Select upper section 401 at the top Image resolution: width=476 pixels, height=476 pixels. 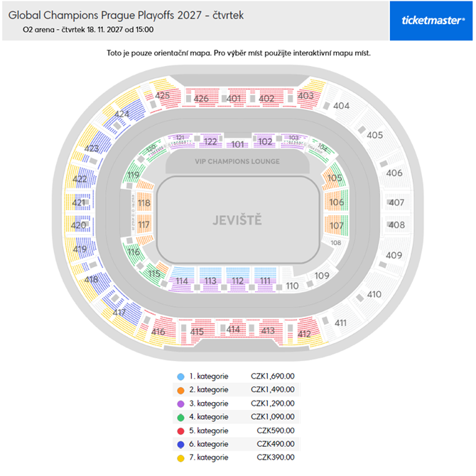tap(234, 98)
